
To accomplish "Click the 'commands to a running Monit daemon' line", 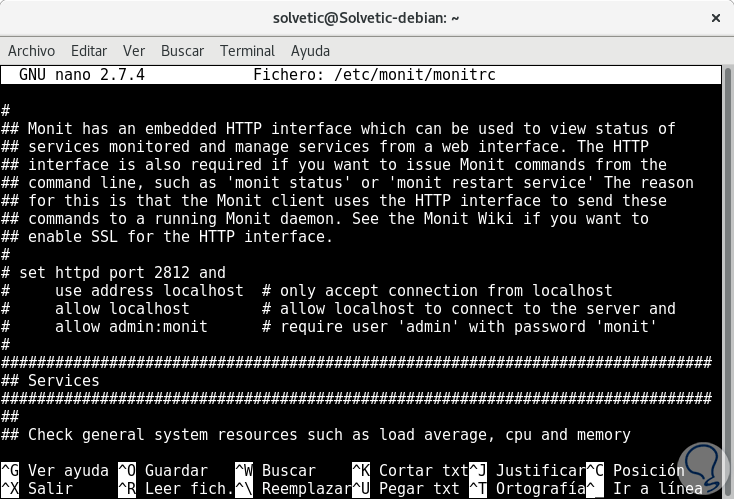I will [x=325, y=219].
